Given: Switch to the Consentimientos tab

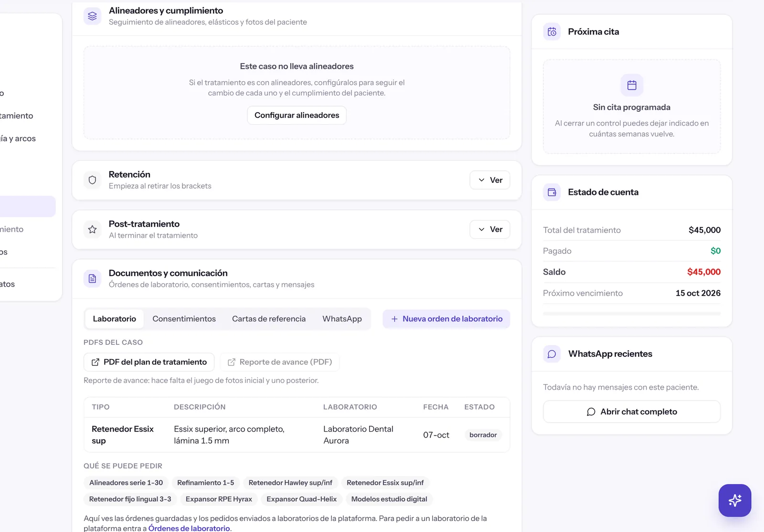Looking at the screenshot, I should (x=184, y=319).
